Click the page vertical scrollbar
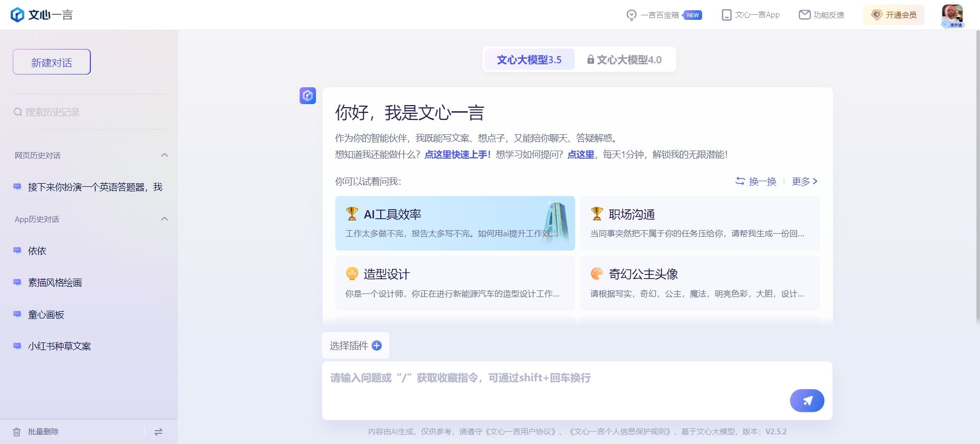 [x=977, y=176]
